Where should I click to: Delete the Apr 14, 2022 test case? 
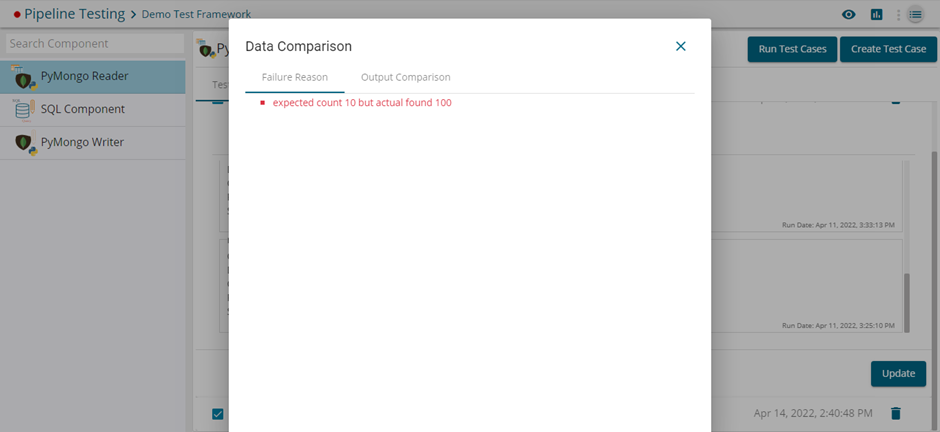(896, 413)
